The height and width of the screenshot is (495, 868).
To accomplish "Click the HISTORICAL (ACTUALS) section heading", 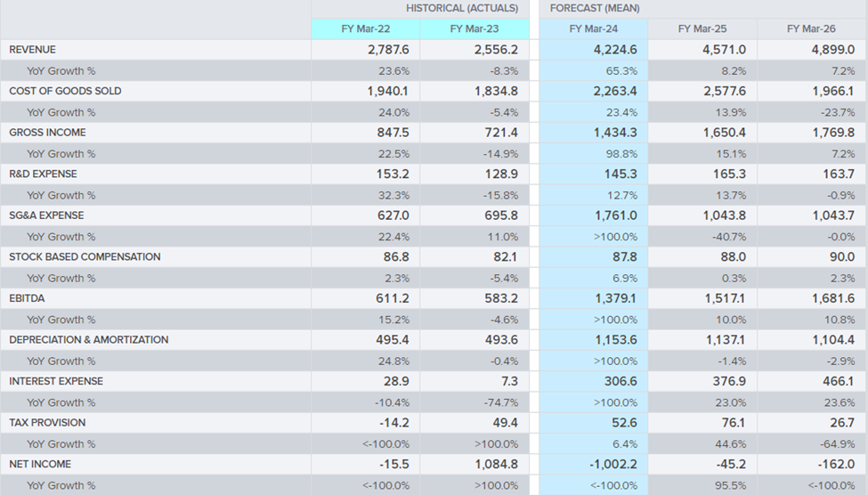I will pyautogui.click(x=462, y=8).
